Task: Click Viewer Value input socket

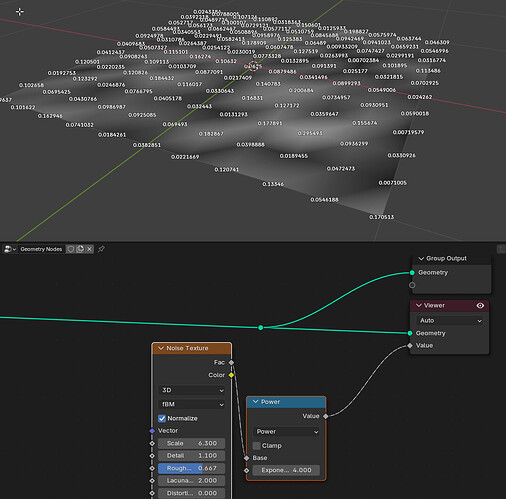Action: pos(410,345)
